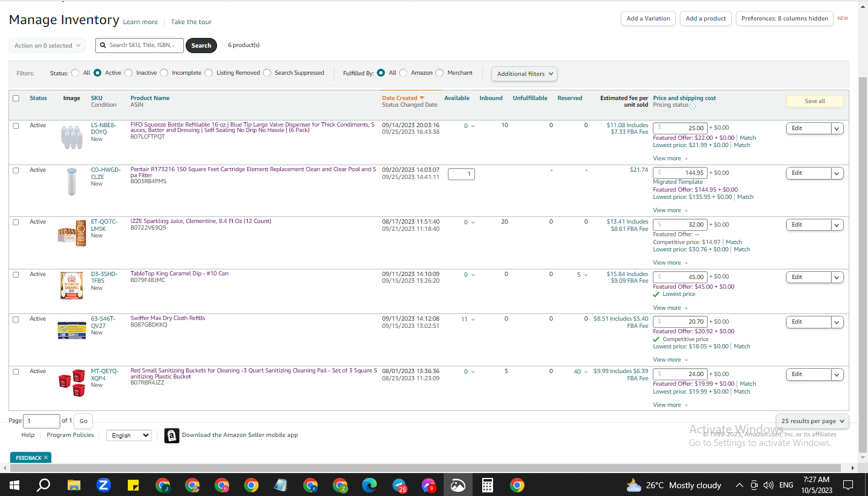Open the Windows Start menu

point(14,485)
